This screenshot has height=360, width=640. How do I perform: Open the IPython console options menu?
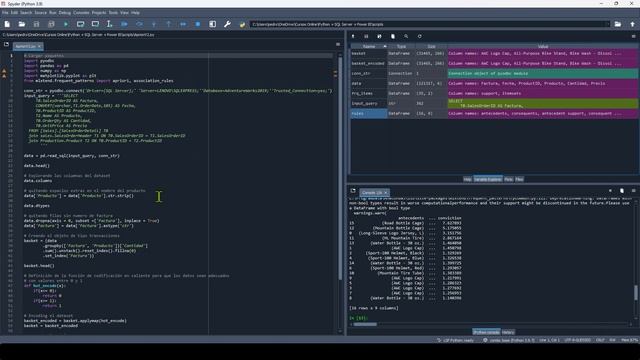pos(633,191)
